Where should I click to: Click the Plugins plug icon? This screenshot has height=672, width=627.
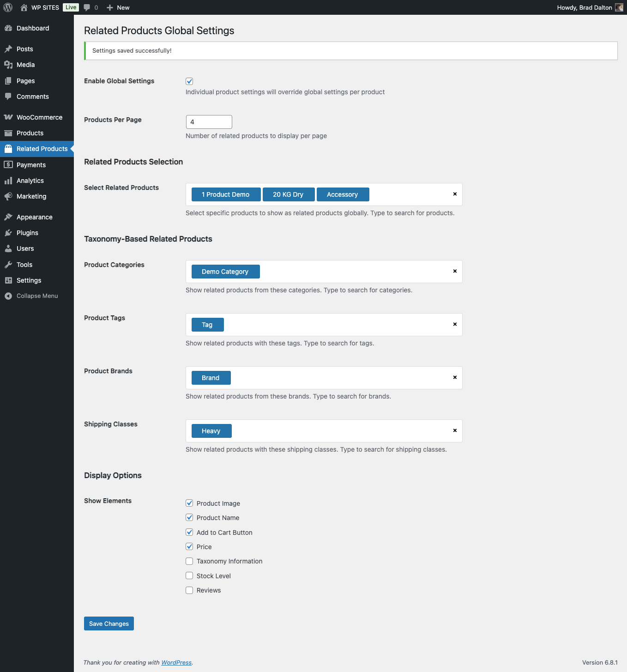coord(8,233)
